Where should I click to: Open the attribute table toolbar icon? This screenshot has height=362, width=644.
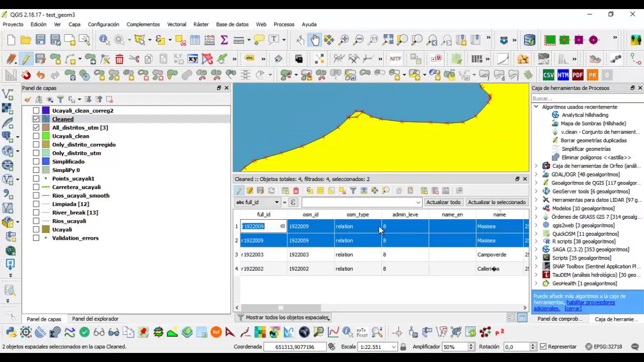point(195,40)
